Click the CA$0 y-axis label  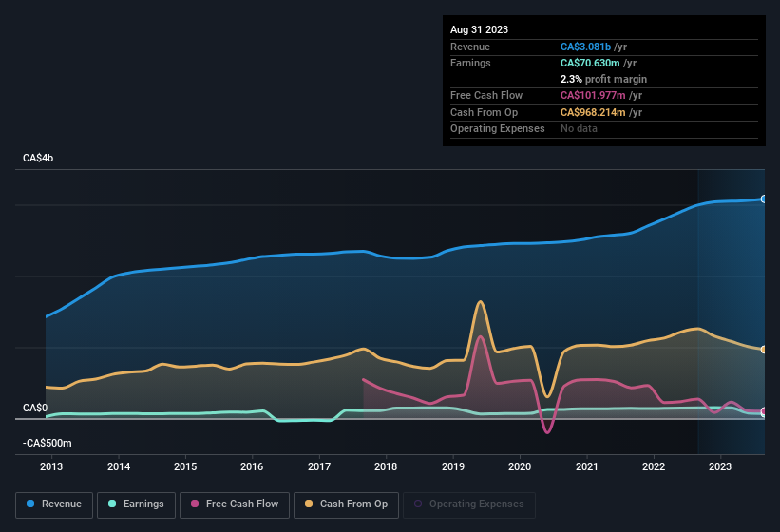point(35,408)
